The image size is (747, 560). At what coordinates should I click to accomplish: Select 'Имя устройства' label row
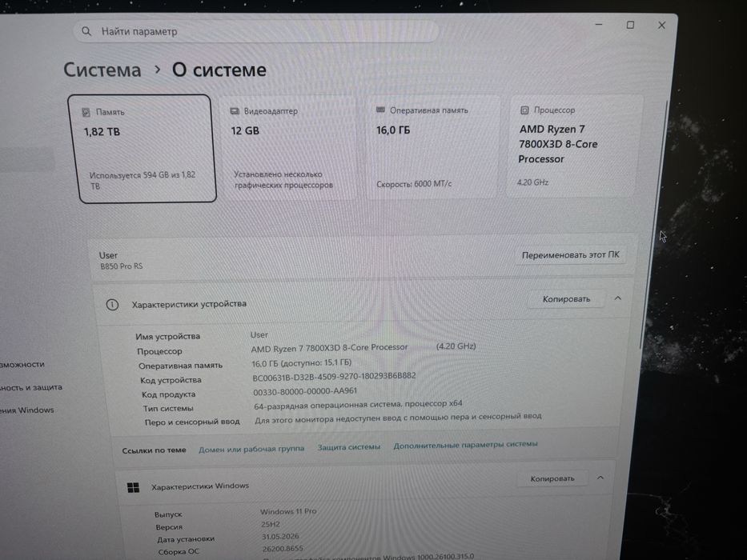[167, 336]
